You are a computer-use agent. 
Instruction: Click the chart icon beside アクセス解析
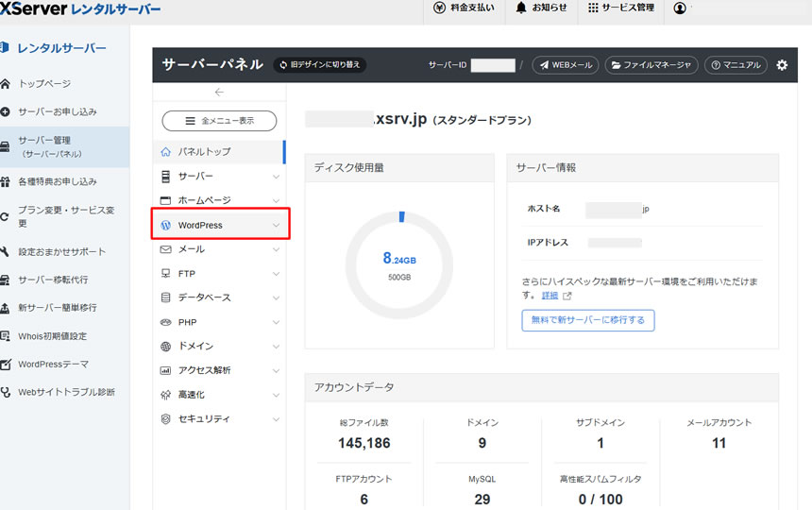coord(166,371)
